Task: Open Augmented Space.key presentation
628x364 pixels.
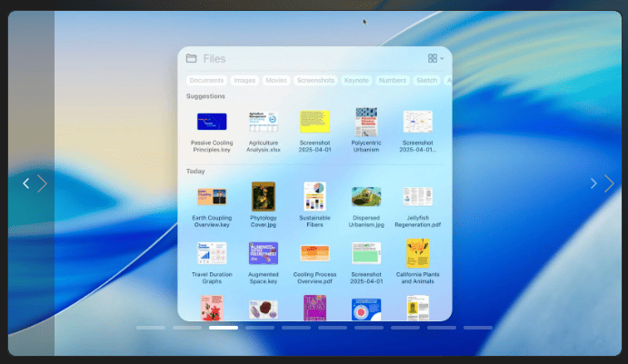Action: coord(264,253)
